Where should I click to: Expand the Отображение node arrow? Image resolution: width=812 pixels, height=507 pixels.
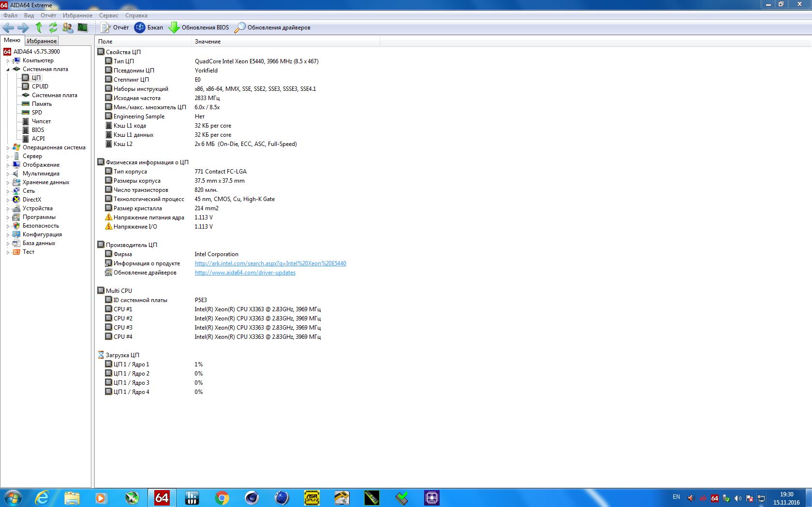click(8, 165)
